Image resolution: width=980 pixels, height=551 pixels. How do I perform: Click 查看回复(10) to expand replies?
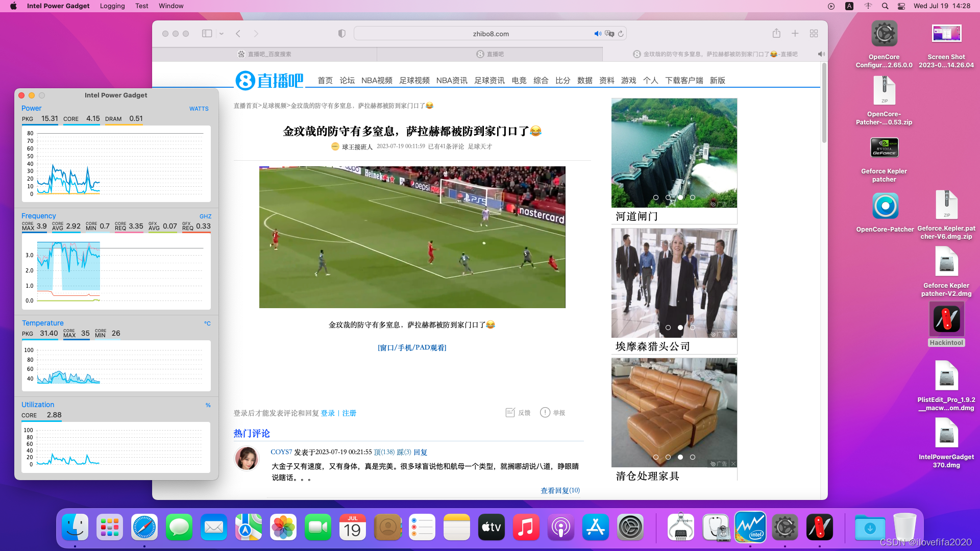click(560, 490)
